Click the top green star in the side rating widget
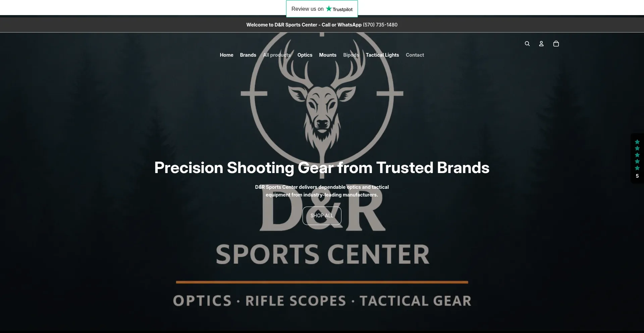The width and height of the screenshot is (644, 333). [x=637, y=142]
